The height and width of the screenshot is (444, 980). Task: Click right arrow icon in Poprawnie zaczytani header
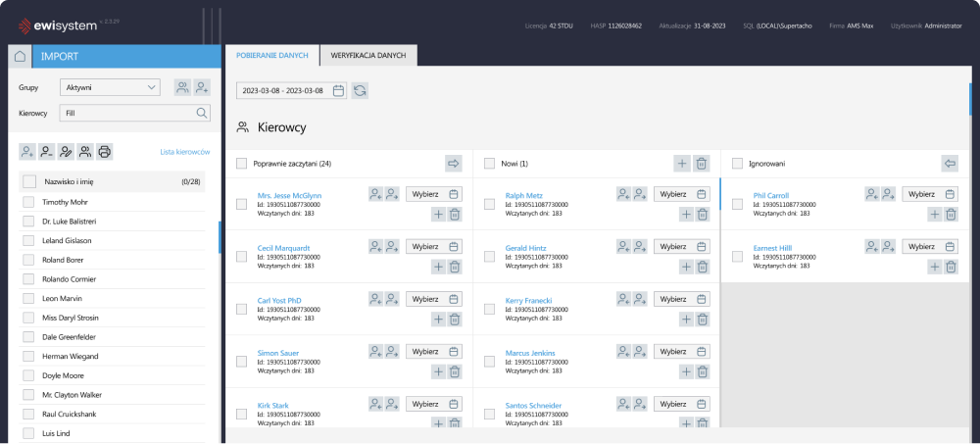[454, 164]
